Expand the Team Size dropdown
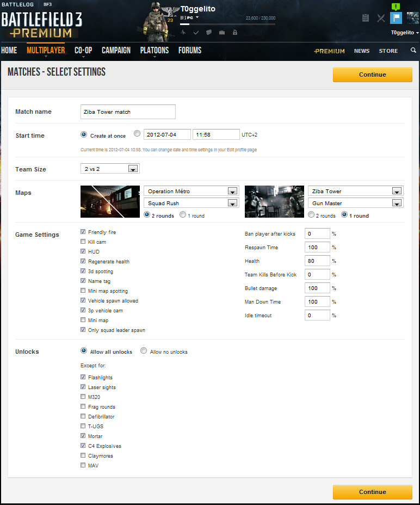Image resolution: width=420 pixels, height=505 pixels. tap(110, 169)
